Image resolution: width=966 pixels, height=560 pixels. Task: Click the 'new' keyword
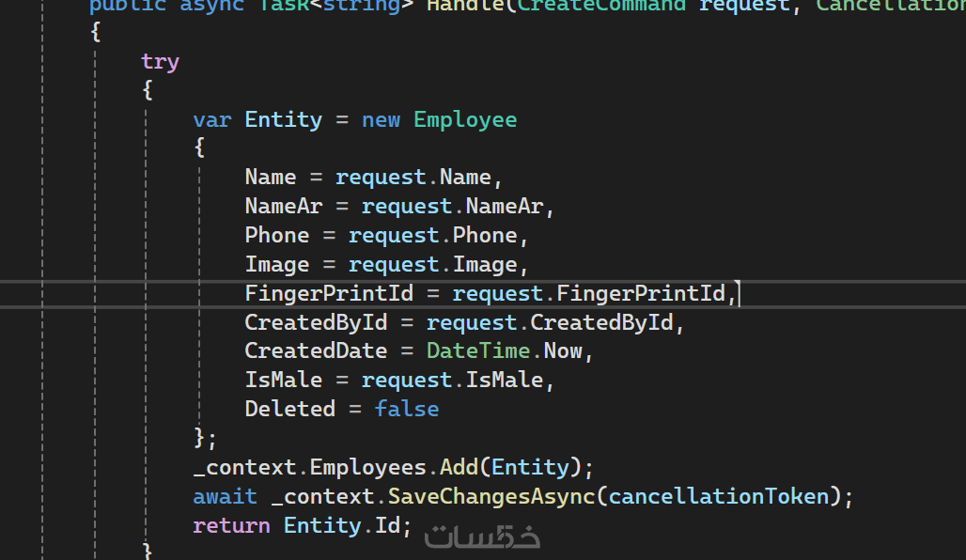[381, 120]
